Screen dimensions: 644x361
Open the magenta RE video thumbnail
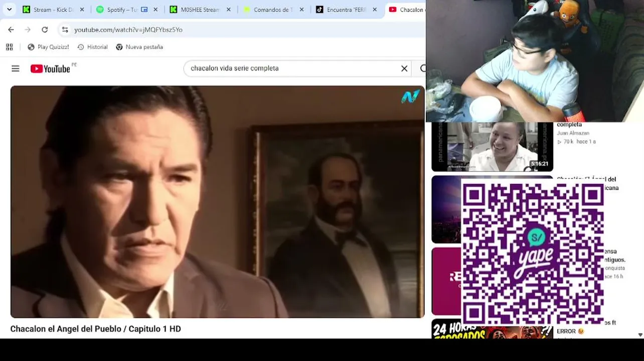click(446, 281)
